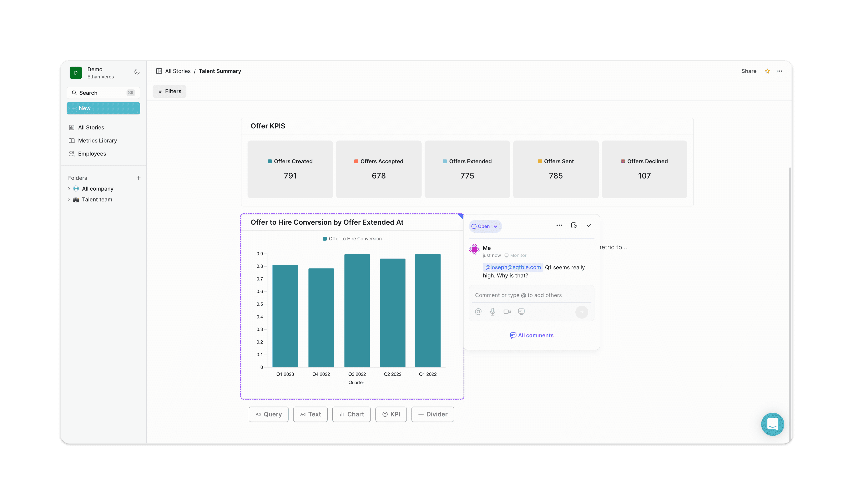
Task: Click the New button
Action: [103, 108]
